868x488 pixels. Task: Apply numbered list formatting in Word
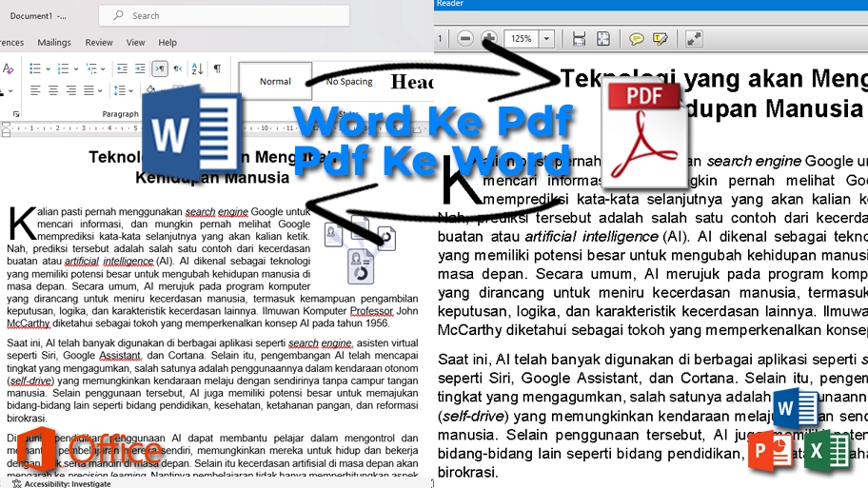63,68
